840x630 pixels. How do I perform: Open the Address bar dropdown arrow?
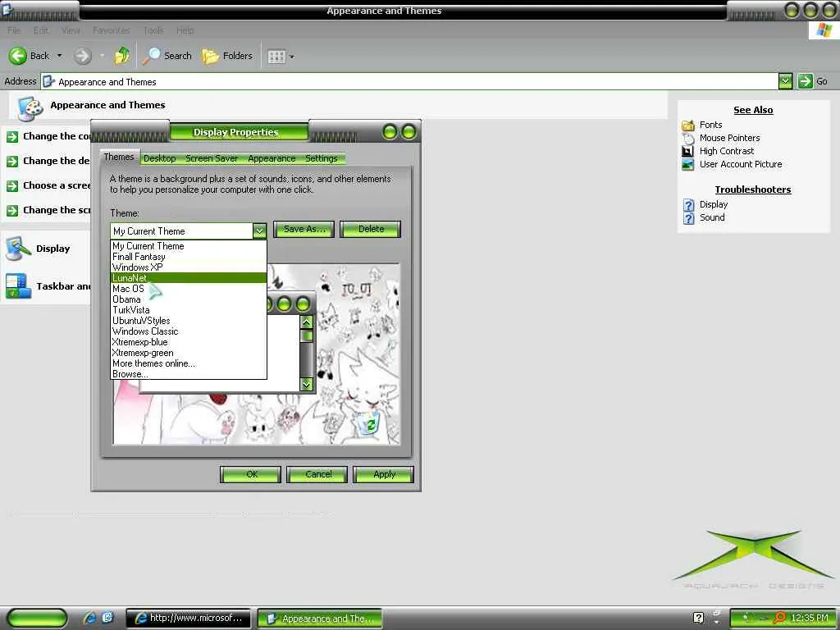click(x=785, y=81)
